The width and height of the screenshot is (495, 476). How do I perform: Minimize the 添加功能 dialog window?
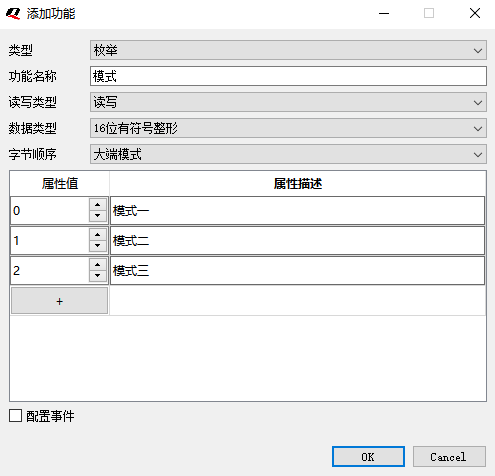pyautogui.click(x=384, y=14)
